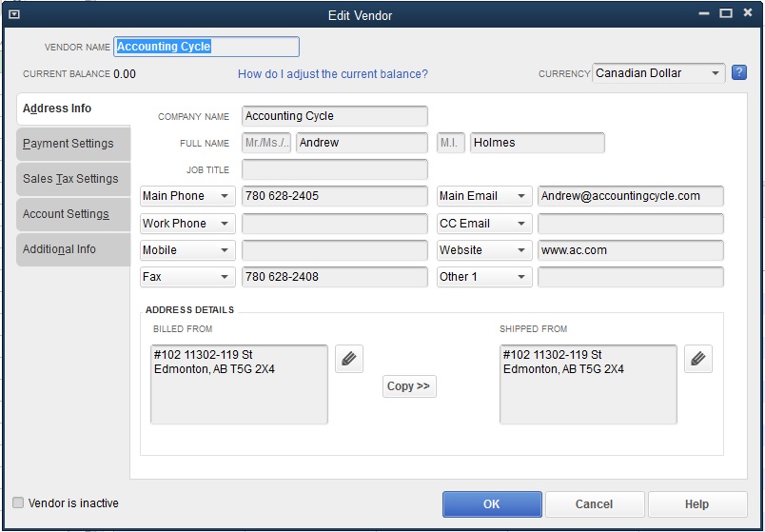
Task: Open the Fax type dropdown
Action: (x=187, y=277)
